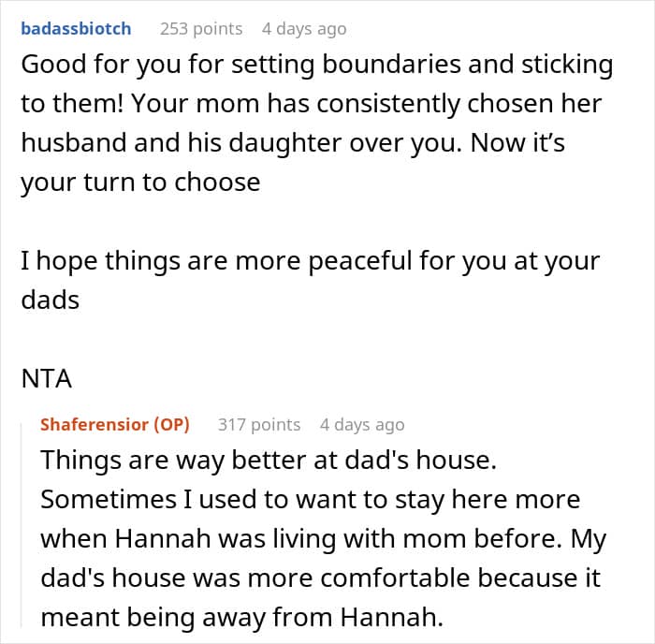Click the line starting 'Sometimes I used to'

310,500
